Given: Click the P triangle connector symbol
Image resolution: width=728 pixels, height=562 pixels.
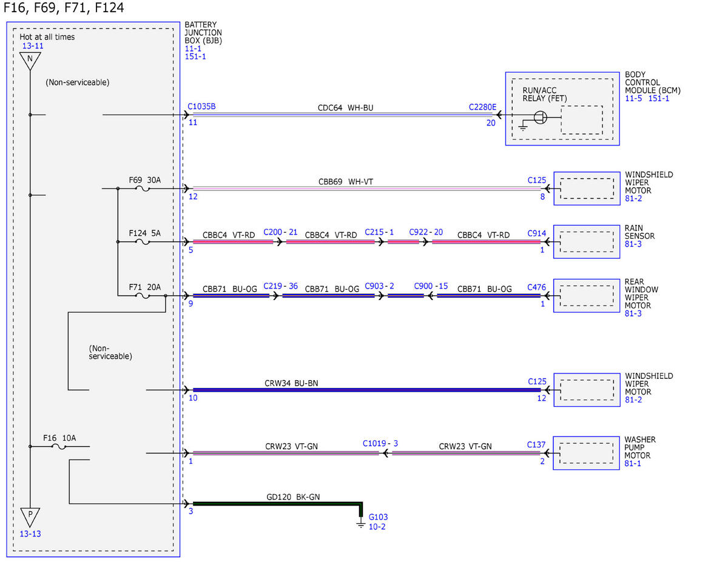Looking at the screenshot, I should tap(30, 516).
